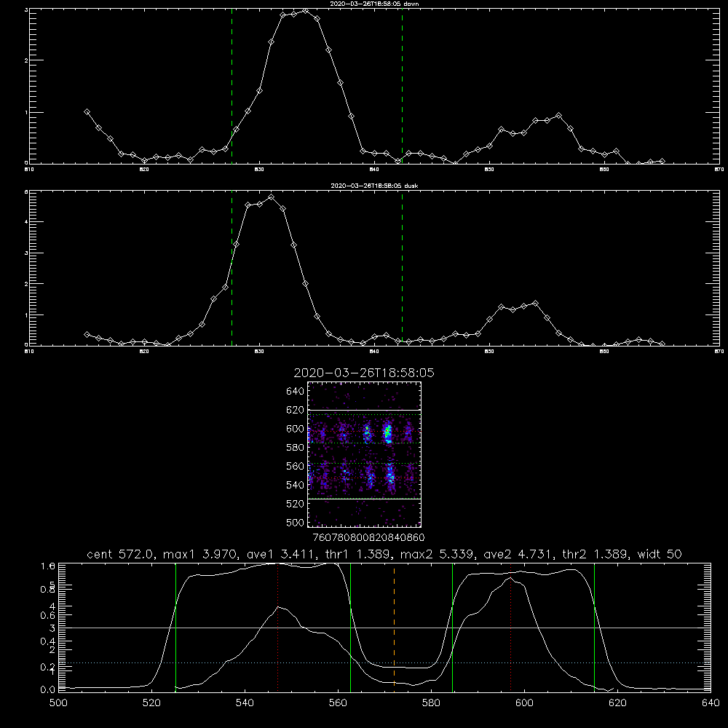Click the blue dotted threshold line in the bottom plot
Viewport: 728px width, 728px height.
384,663
